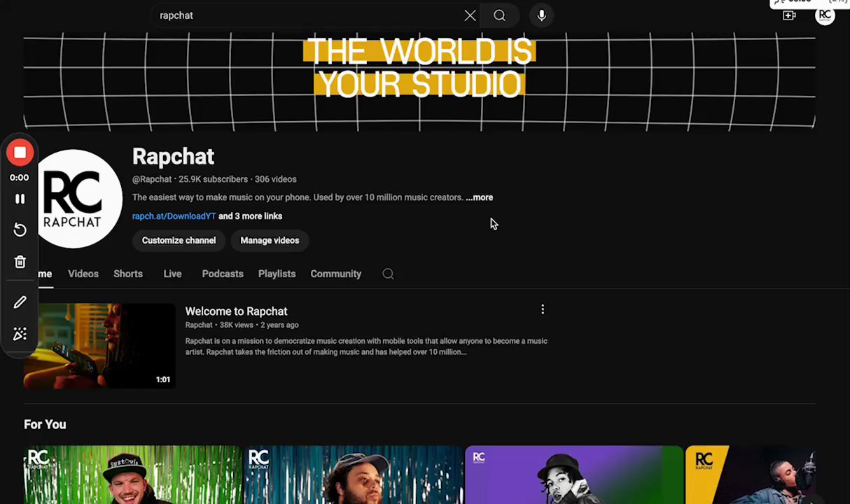Click the '25.9K subscribers' text

213,179
